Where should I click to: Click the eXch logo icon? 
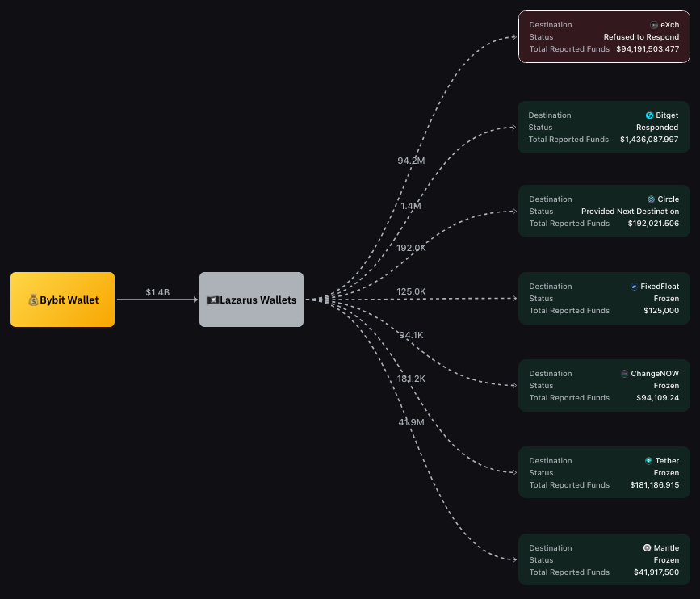tap(654, 25)
